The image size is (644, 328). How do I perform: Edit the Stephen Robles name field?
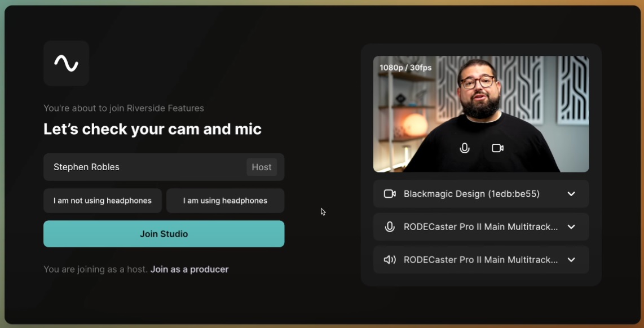click(x=113, y=167)
